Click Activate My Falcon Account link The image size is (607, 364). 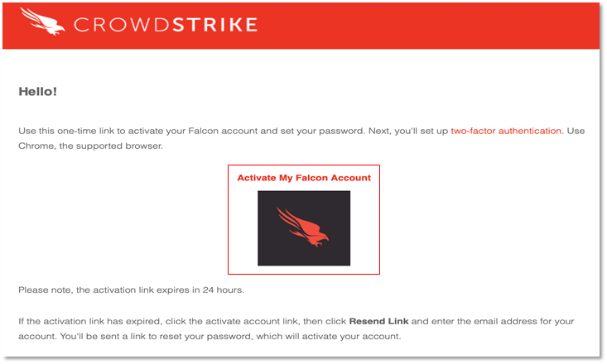pyautogui.click(x=304, y=178)
